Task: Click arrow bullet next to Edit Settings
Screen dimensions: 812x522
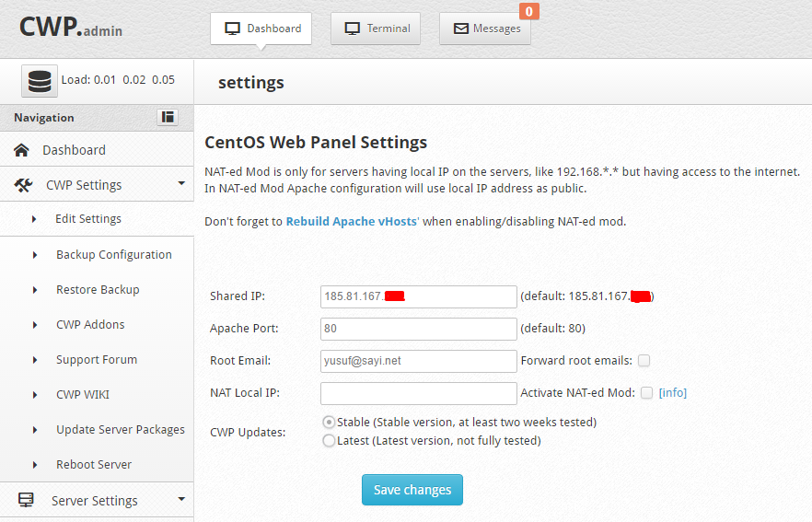Action: (x=34, y=219)
